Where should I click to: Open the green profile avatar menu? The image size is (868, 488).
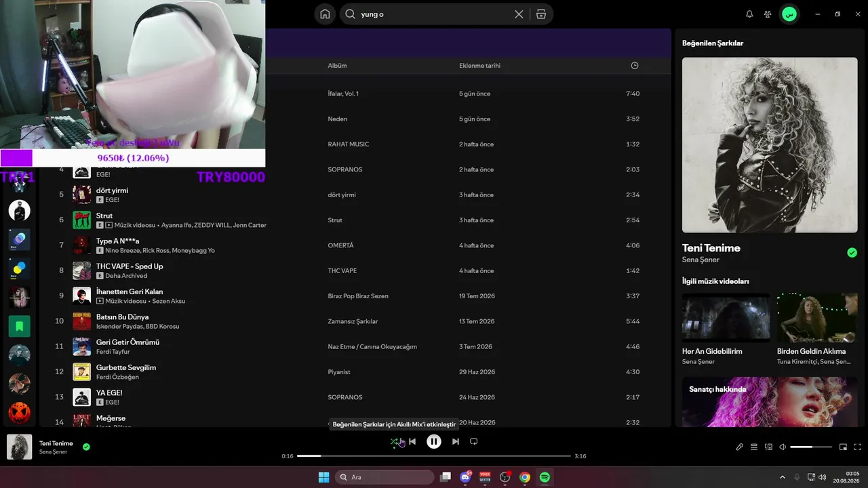pyautogui.click(x=789, y=14)
